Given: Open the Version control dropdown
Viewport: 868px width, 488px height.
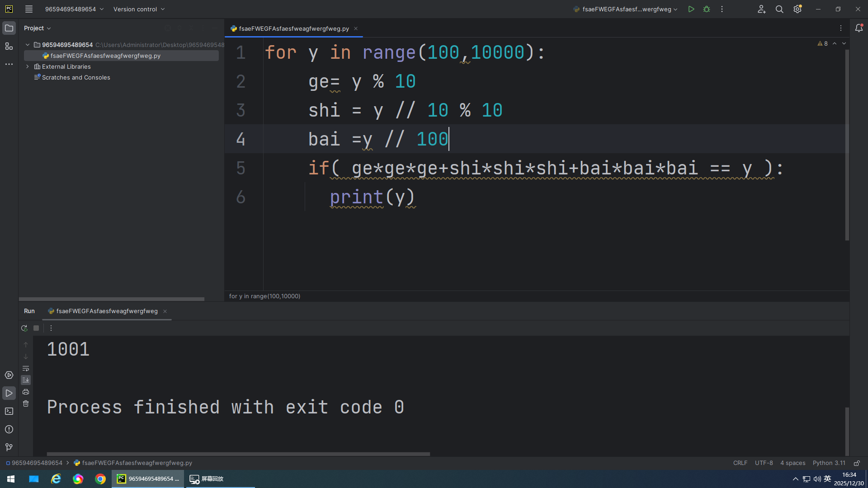Looking at the screenshot, I should point(139,9).
